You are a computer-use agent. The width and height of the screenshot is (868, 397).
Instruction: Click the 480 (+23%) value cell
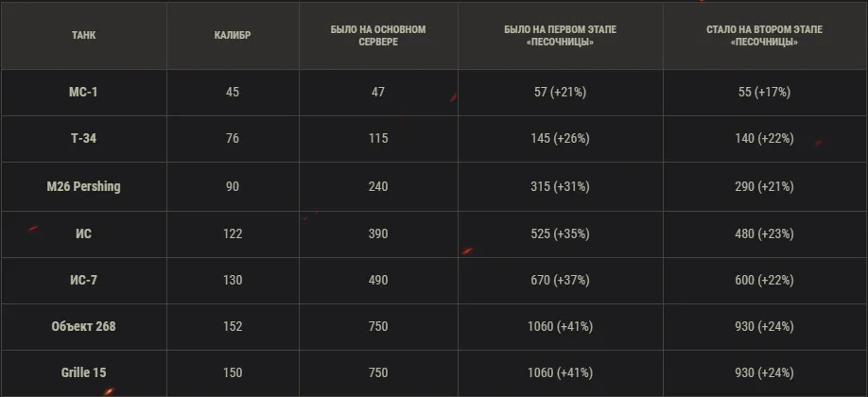pyautogui.click(x=764, y=233)
